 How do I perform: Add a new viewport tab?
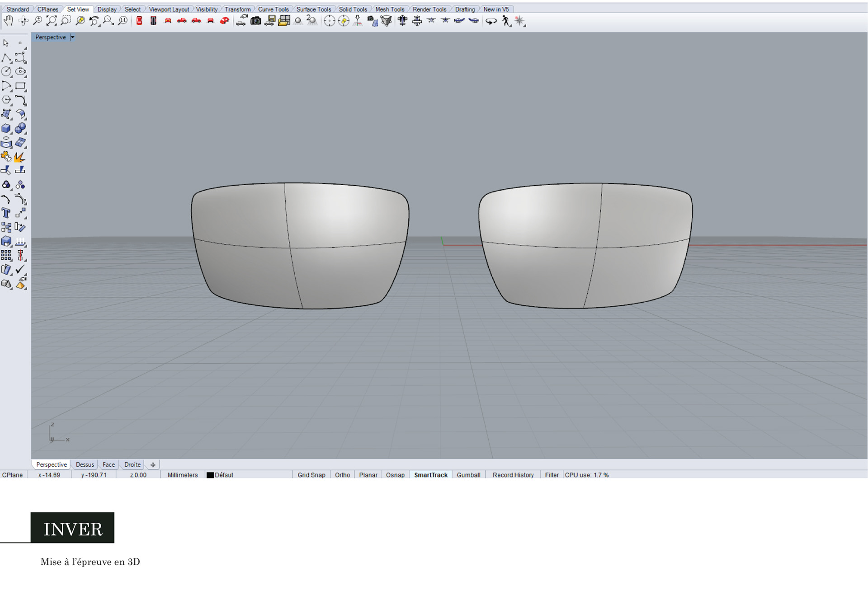point(153,464)
